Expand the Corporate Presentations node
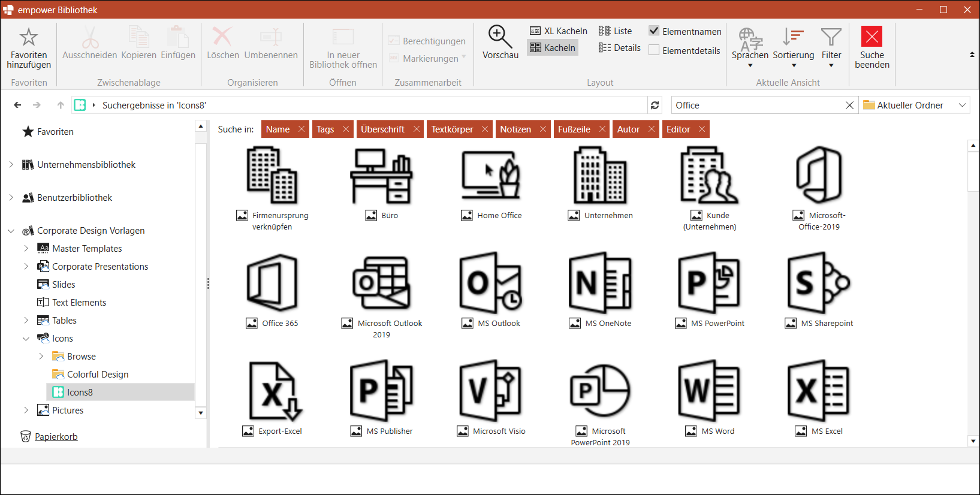 click(x=26, y=266)
